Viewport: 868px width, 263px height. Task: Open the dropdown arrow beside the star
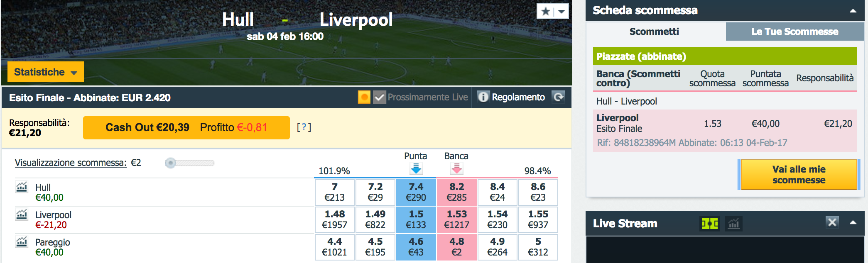point(562,11)
